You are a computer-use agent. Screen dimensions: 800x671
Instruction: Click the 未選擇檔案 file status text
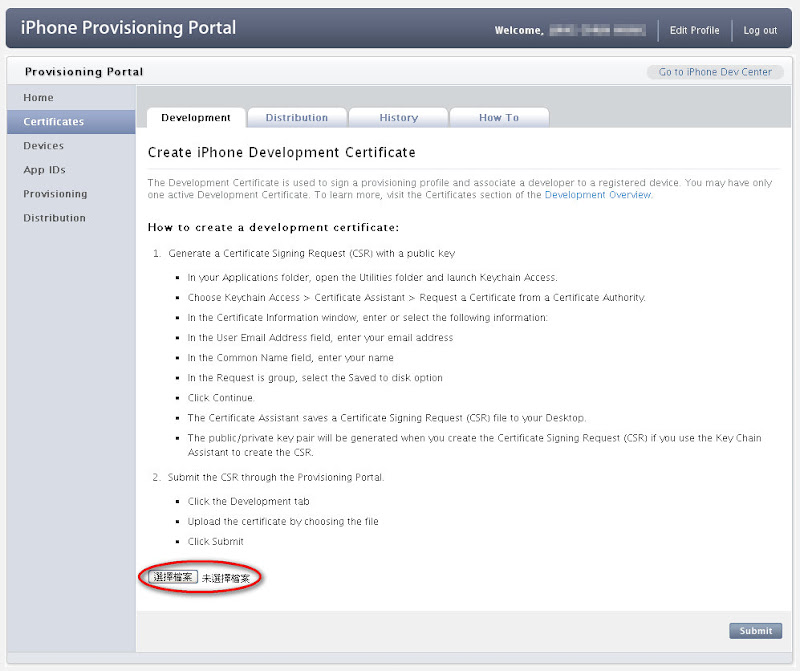226,578
